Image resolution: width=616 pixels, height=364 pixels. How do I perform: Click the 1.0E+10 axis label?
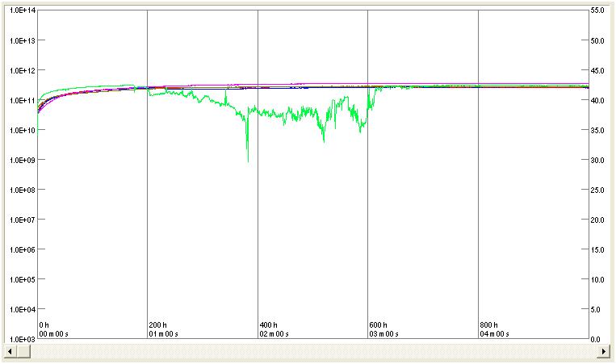click(x=23, y=130)
